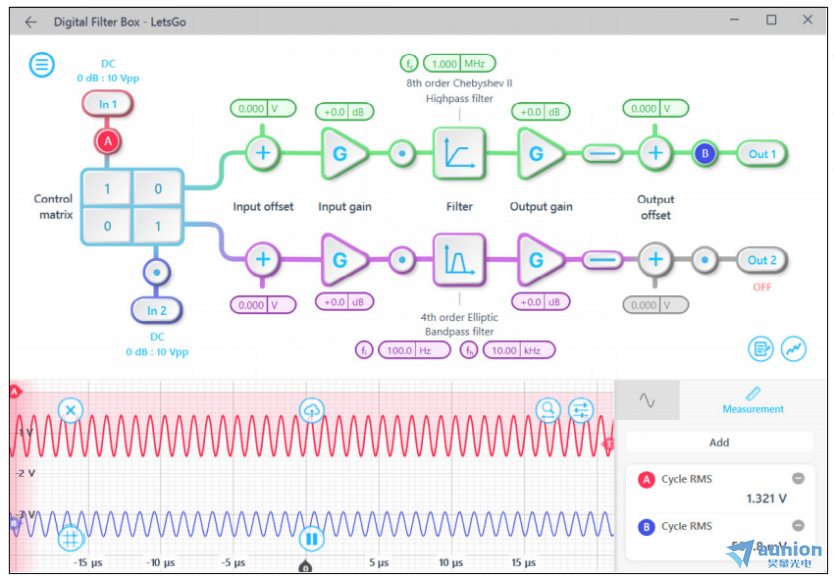The image size is (834, 579).
Task: Open the channel 2 input gain amplifier
Action: pyautogui.click(x=344, y=260)
